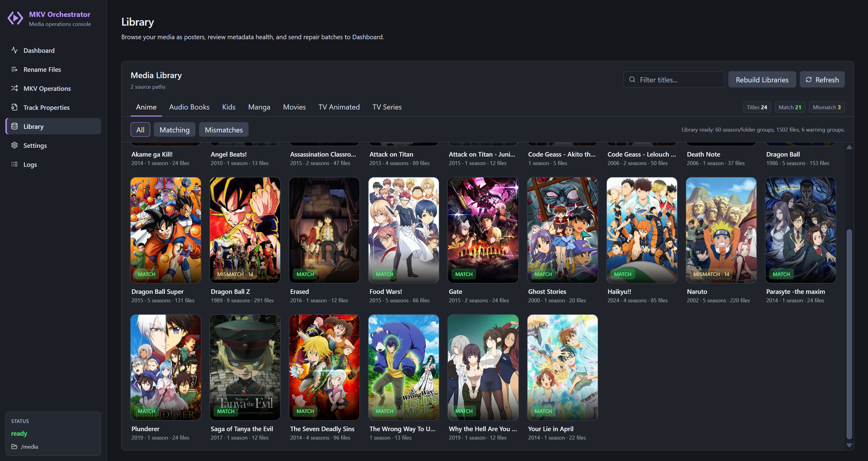Open the Ghost Stories poster
This screenshot has height=461, width=868.
click(562, 230)
